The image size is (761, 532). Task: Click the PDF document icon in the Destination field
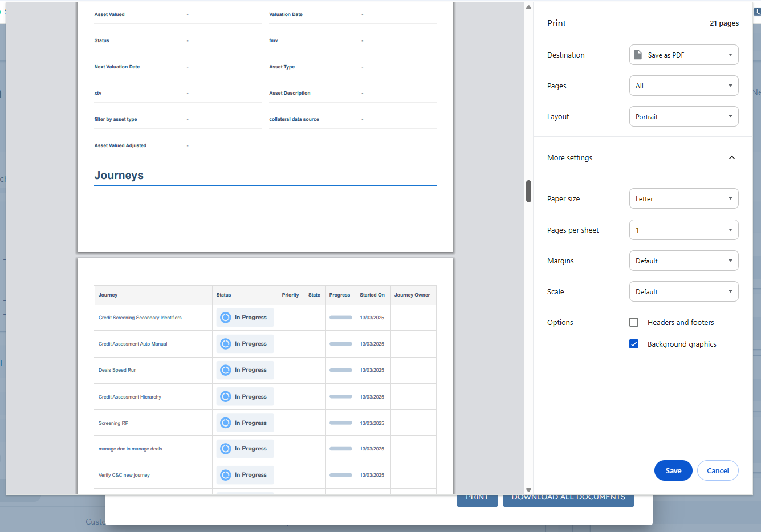pyautogui.click(x=637, y=54)
